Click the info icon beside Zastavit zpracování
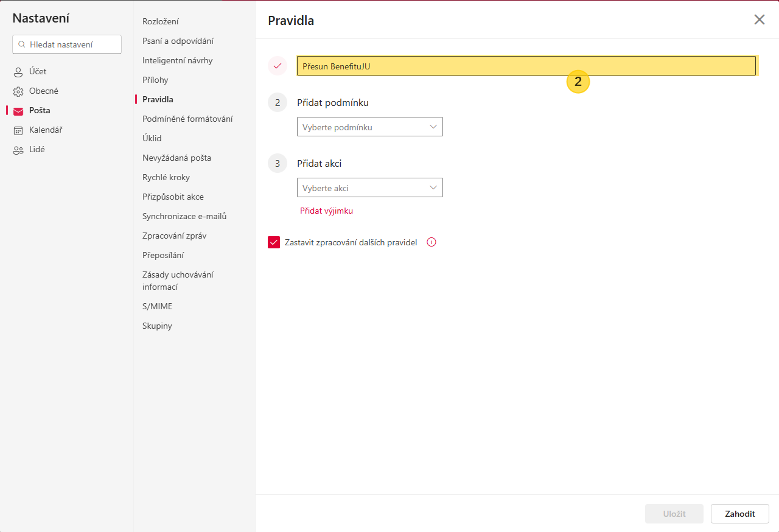This screenshot has width=779, height=532. [431, 242]
